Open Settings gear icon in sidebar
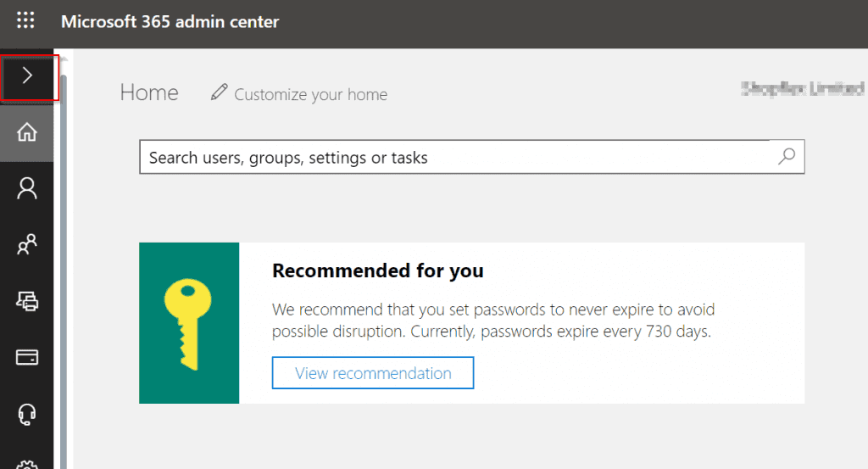Screen dimensions: 868x469 (x=26, y=465)
